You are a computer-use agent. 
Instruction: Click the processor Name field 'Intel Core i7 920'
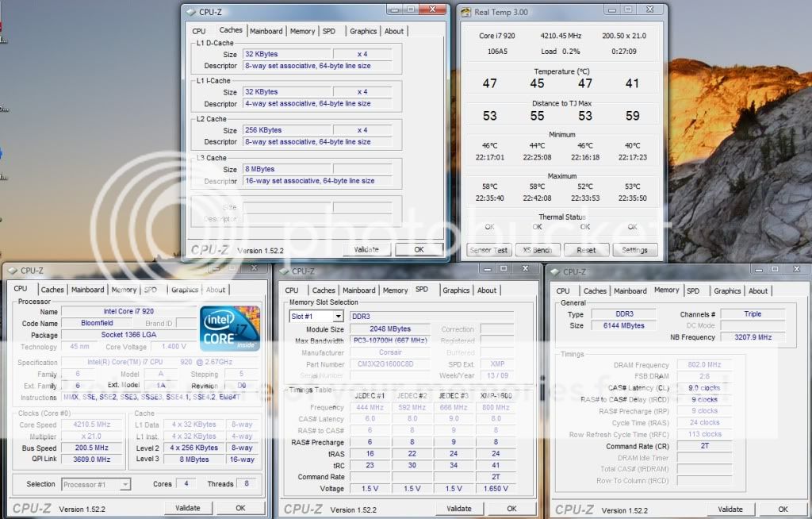pyautogui.click(x=128, y=311)
